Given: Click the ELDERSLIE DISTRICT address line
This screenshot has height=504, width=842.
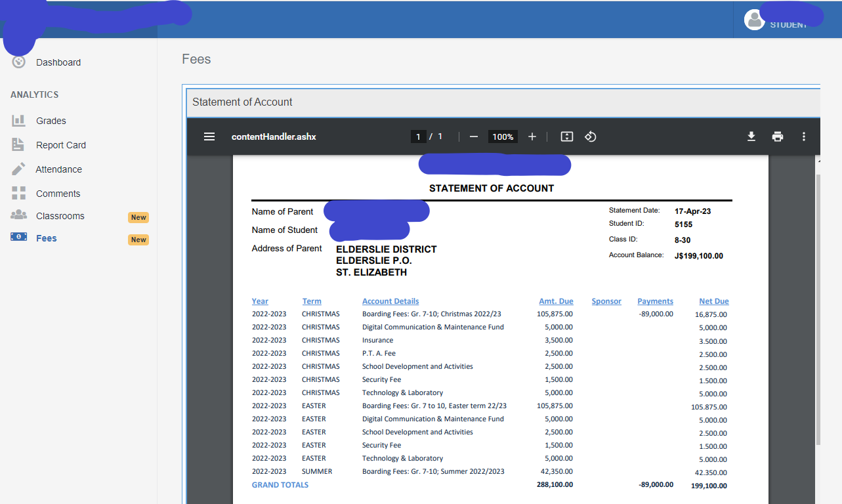Looking at the screenshot, I should coord(386,249).
